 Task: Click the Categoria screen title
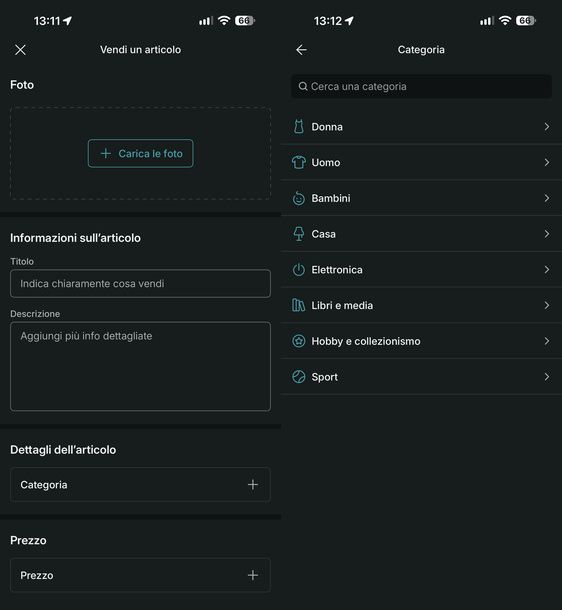click(421, 50)
